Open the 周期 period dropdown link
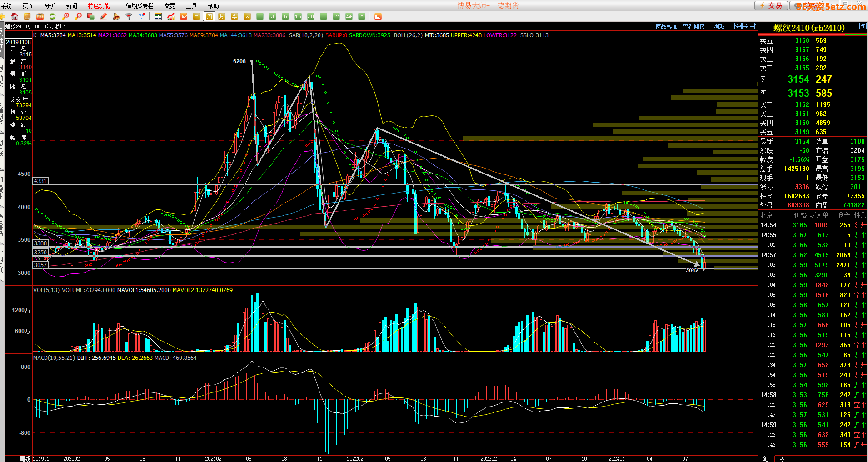 pyautogui.click(x=719, y=26)
